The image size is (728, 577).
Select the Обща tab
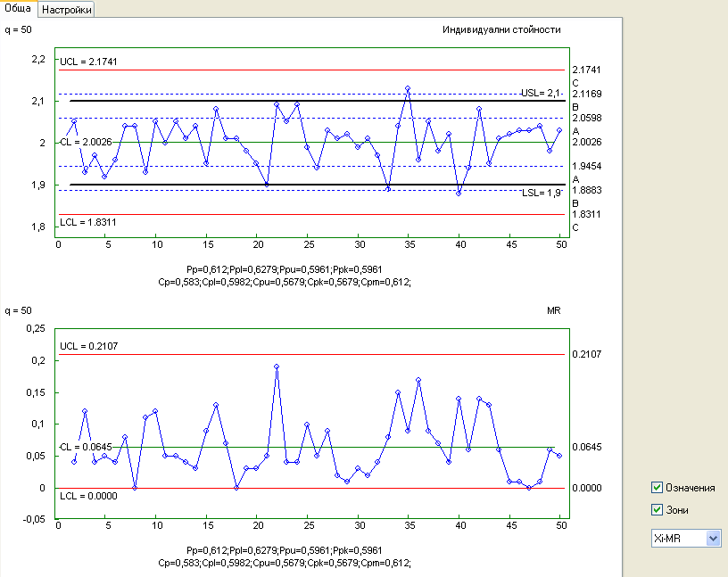[19, 9]
